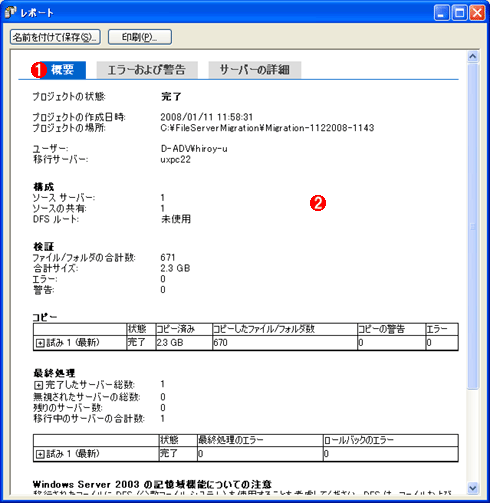
Task: Click the scrollbar track below the thumb
Action: pyautogui.click(x=473, y=436)
